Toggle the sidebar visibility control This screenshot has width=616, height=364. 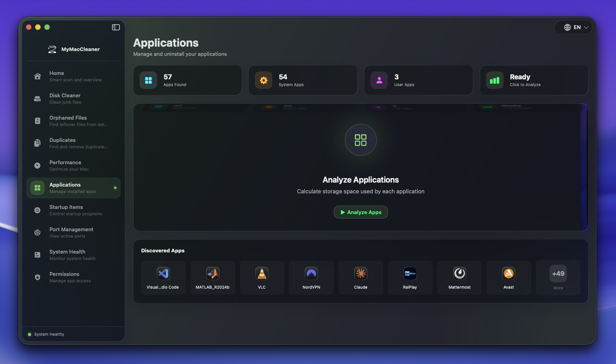pos(116,27)
